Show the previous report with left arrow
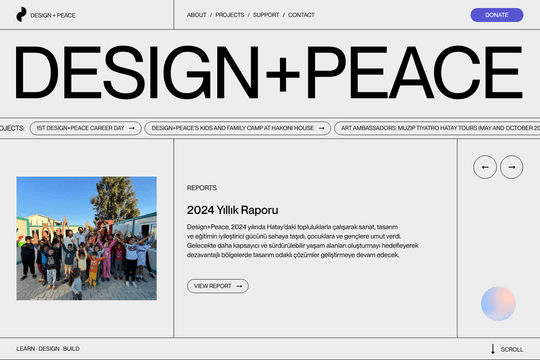The height and width of the screenshot is (360, 540). (485, 167)
